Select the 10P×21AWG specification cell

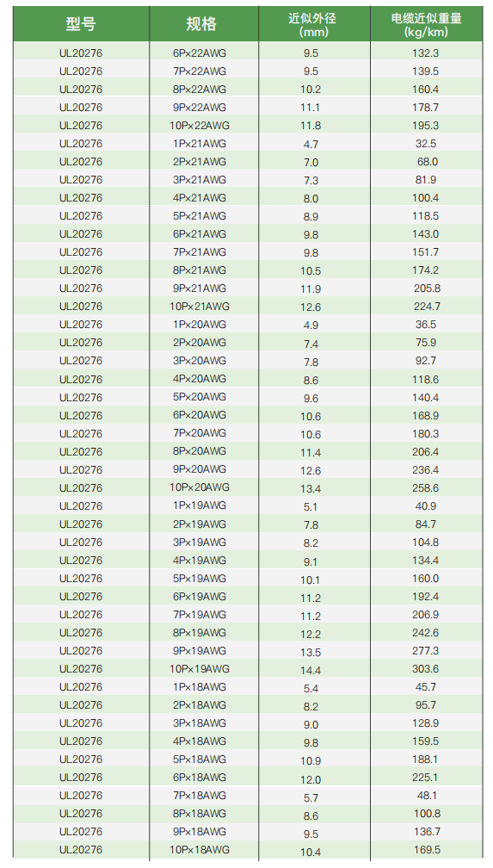(200, 307)
